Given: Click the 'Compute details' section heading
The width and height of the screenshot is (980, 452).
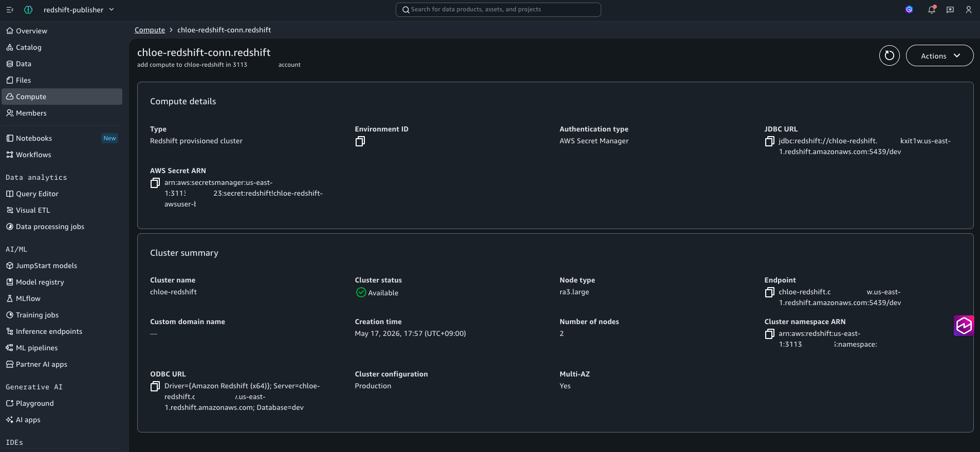Looking at the screenshot, I should coord(183,101).
